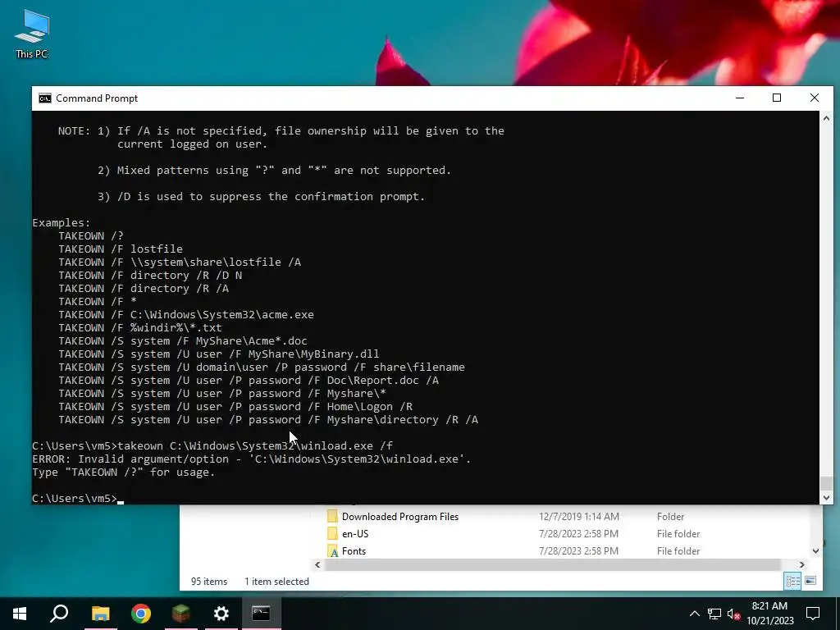This screenshot has height=630, width=840.
Task: Open the Action Center notifications icon
Action: click(x=813, y=614)
